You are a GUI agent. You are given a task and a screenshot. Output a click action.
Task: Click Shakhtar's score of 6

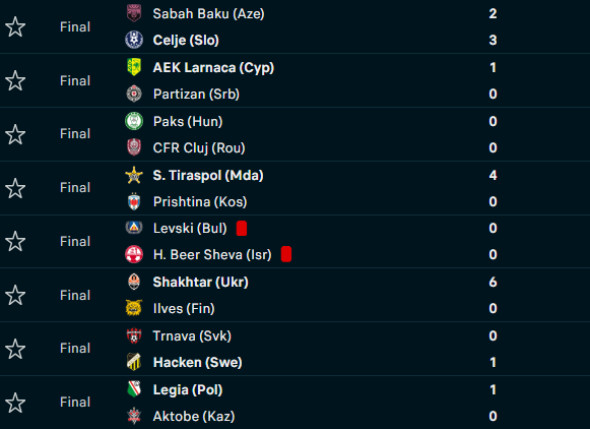tap(493, 282)
